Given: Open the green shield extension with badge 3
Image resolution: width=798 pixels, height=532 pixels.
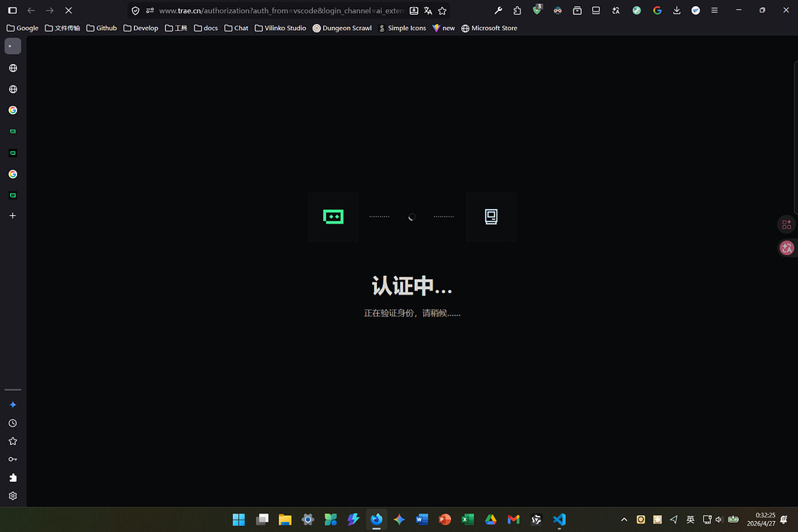Looking at the screenshot, I should tap(537, 10).
